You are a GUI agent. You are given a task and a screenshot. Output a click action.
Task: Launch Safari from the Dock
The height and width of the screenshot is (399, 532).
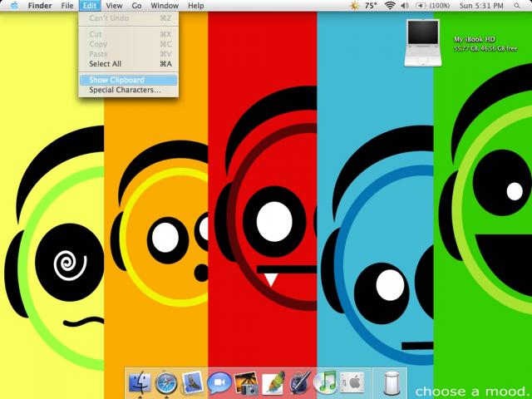pyautogui.click(x=166, y=383)
